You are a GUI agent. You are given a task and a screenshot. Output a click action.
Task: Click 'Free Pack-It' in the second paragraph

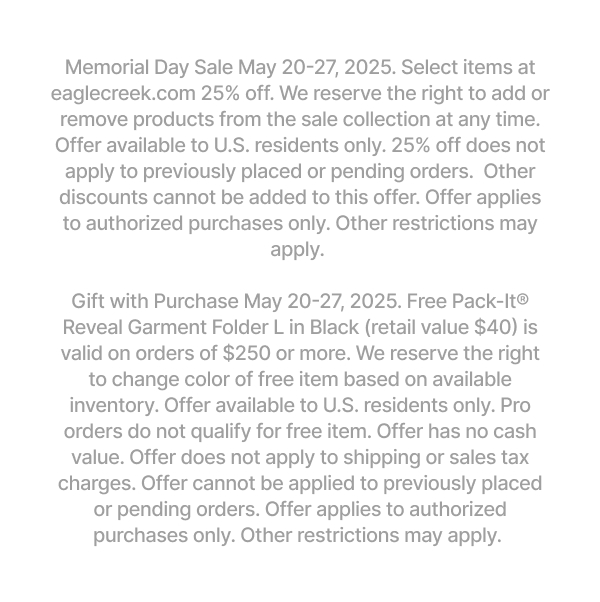[461, 301]
